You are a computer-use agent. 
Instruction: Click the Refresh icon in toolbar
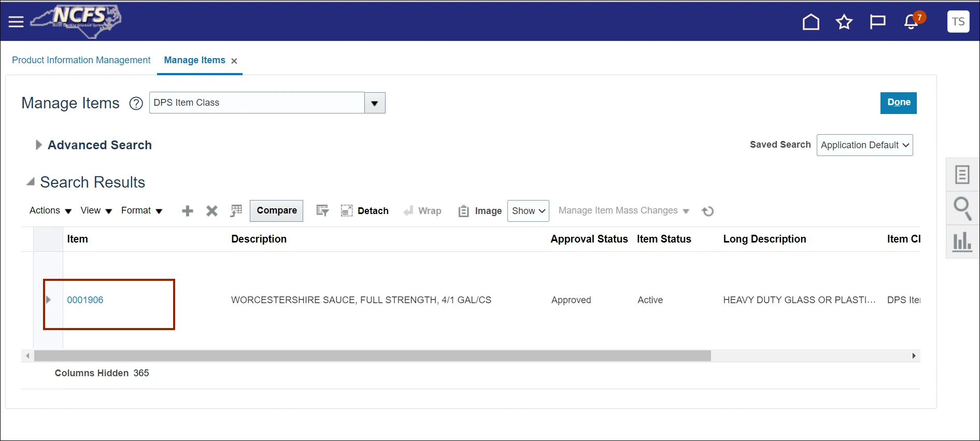pos(707,211)
